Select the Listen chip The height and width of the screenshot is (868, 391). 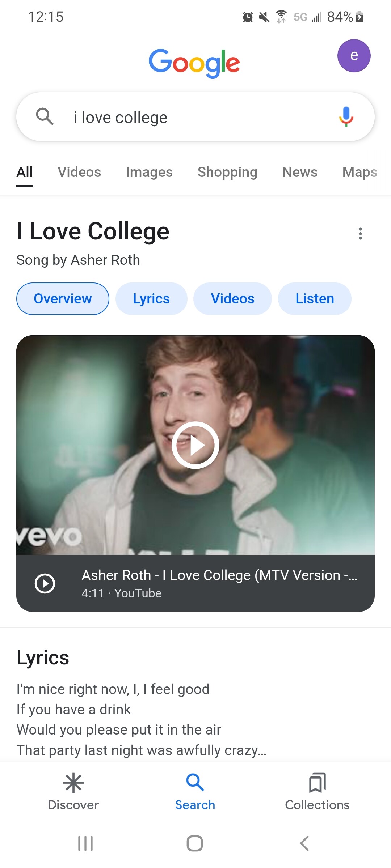click(x=315, y=299)
